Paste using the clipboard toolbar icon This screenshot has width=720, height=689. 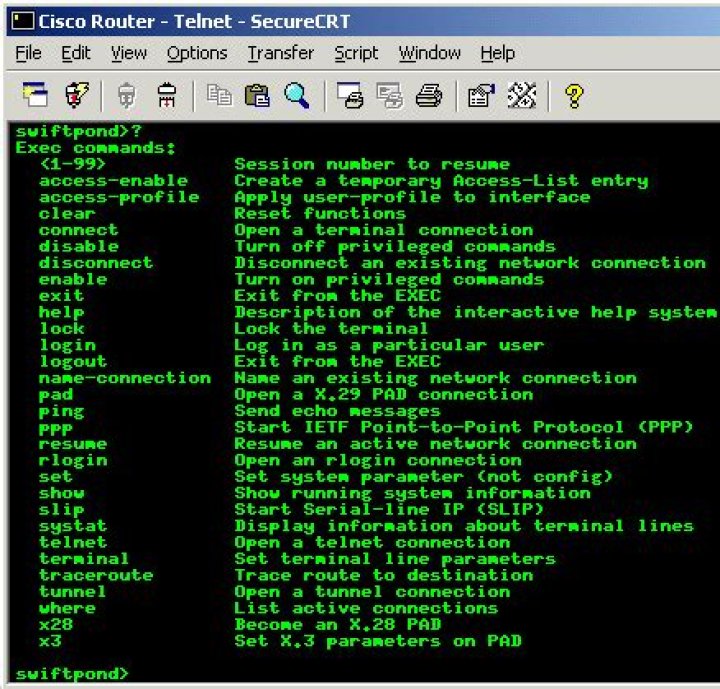[257, 96]
